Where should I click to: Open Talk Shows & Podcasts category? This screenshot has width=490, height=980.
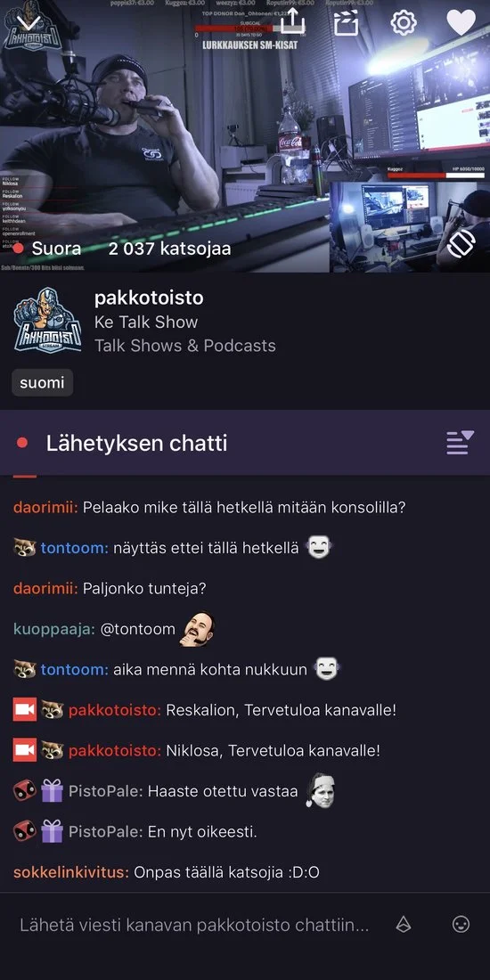185,346
